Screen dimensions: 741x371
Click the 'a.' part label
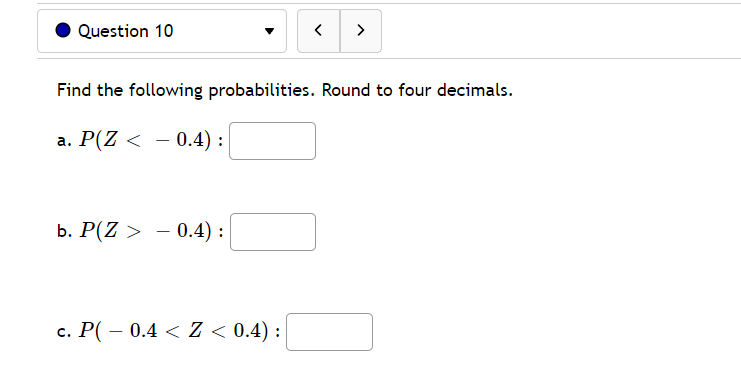coord(64,140)
